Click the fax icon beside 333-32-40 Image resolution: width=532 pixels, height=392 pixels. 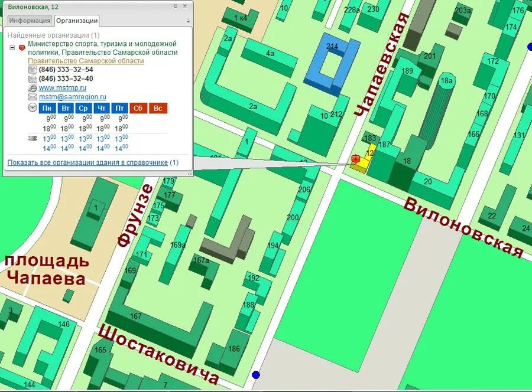pos(33,79)
